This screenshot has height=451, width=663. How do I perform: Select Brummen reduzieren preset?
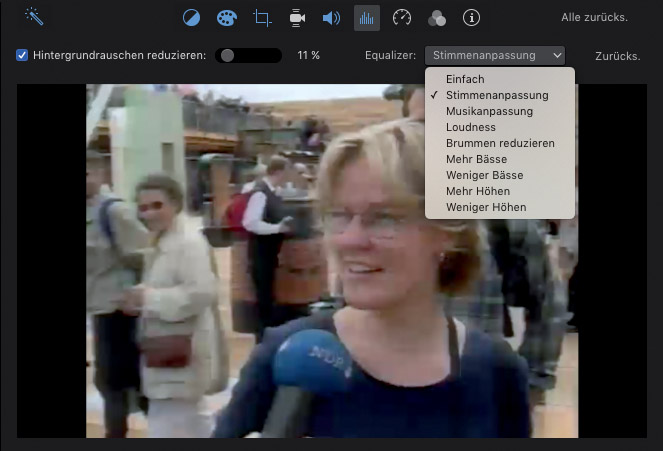[500, 143]
